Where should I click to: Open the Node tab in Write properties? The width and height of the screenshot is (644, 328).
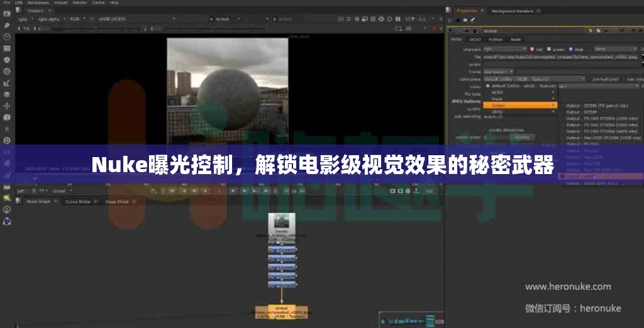515,40
